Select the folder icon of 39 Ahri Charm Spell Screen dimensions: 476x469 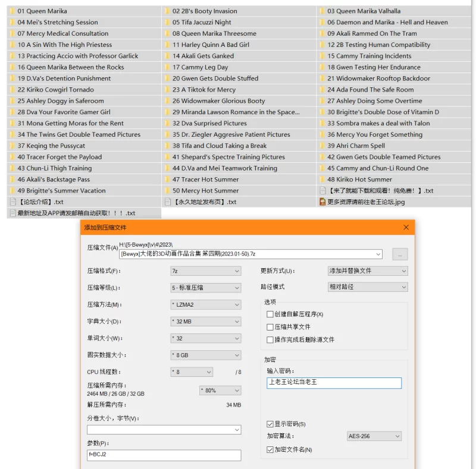tap(322, 146)
